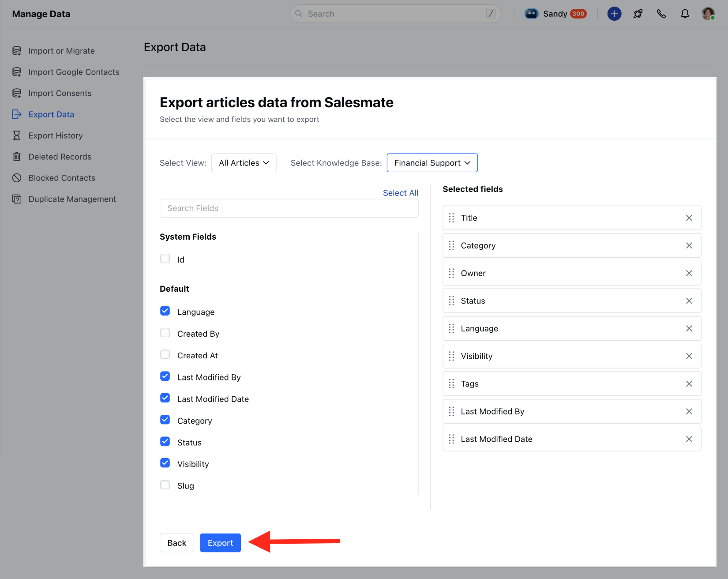Check the Slug checkbox

point(165,485)
